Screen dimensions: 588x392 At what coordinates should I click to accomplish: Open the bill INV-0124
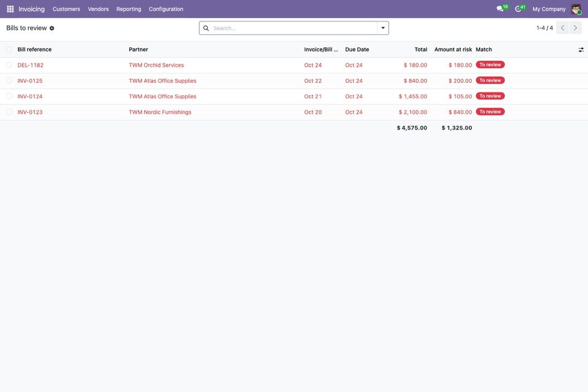(30, 96)
